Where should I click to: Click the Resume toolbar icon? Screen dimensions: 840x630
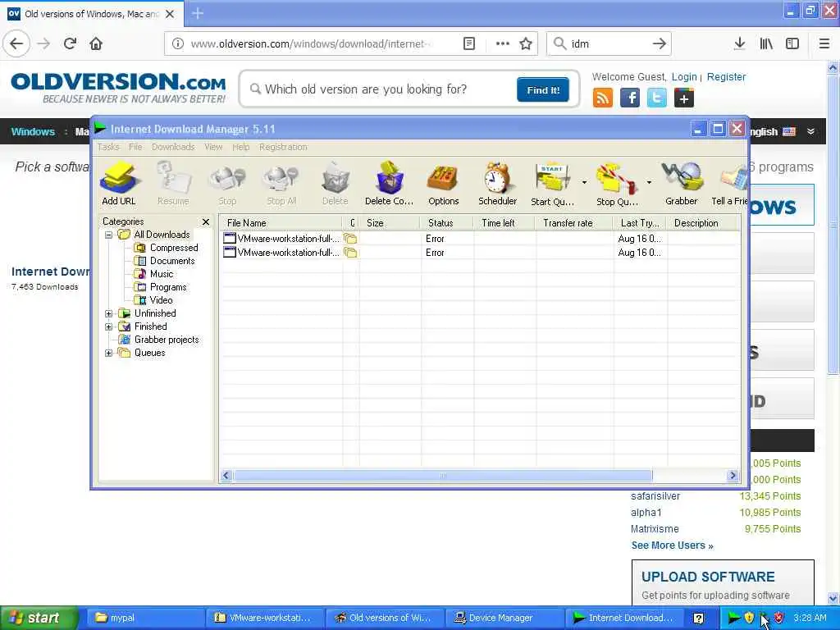[x=173, y=183]
